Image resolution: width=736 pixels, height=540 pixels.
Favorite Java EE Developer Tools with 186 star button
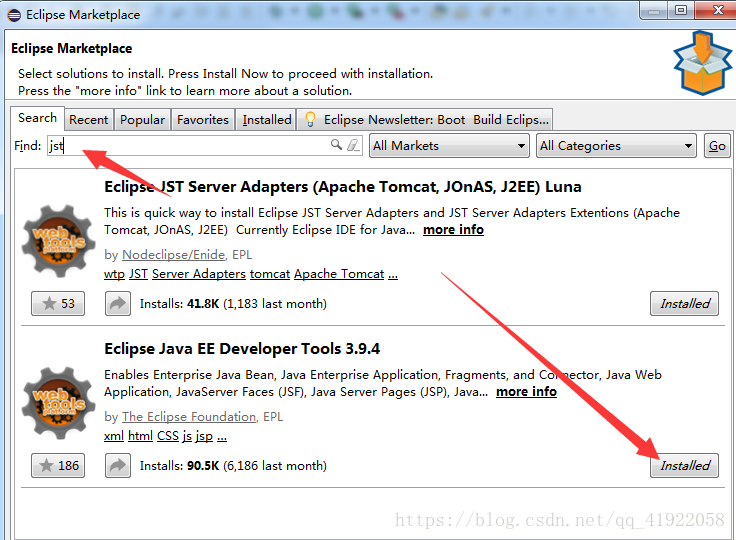(x=58, y=465)
